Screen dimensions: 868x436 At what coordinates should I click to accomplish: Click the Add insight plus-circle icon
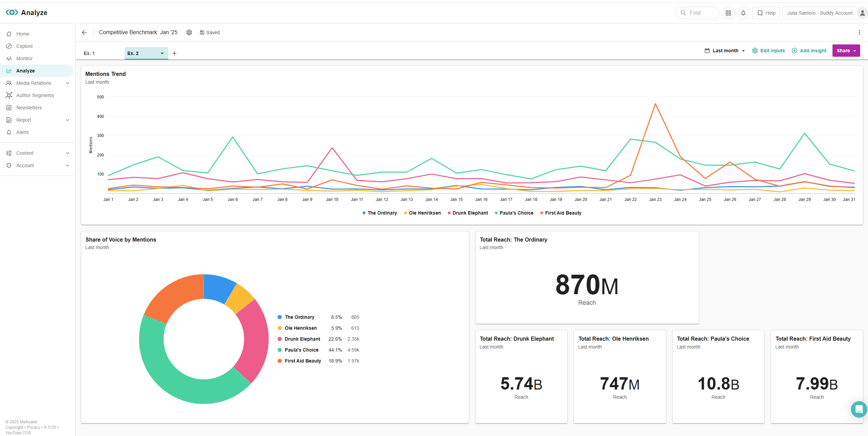click(795, 51)
